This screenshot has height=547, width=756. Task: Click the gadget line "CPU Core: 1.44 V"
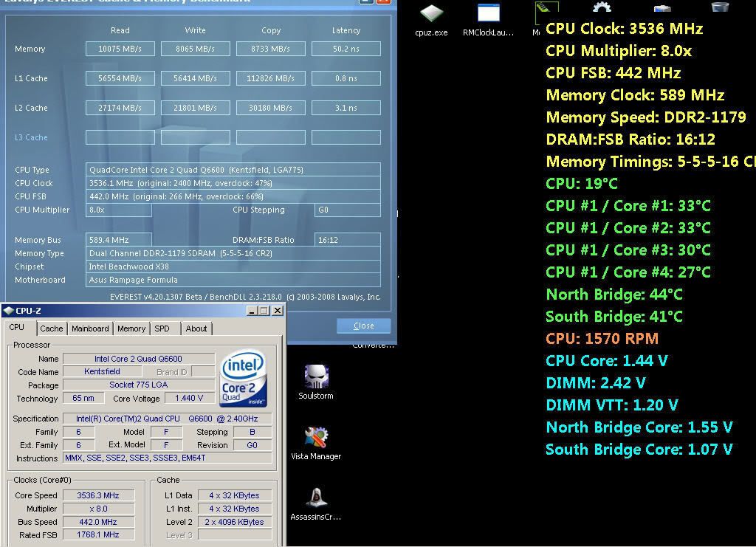pos(607,361)
